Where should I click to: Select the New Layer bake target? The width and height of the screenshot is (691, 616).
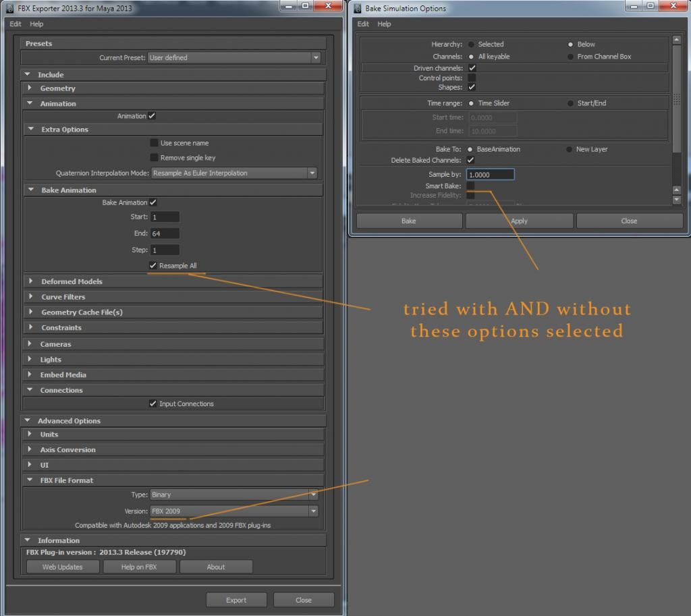pos(569,149)
